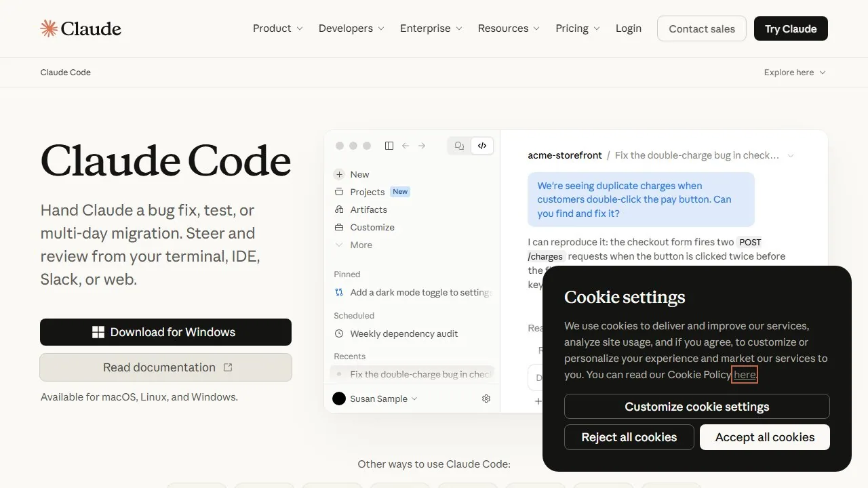The width and height of the screenshot is (868, 488).
Task: Open the Developers menu
Action: pos(351,28)
